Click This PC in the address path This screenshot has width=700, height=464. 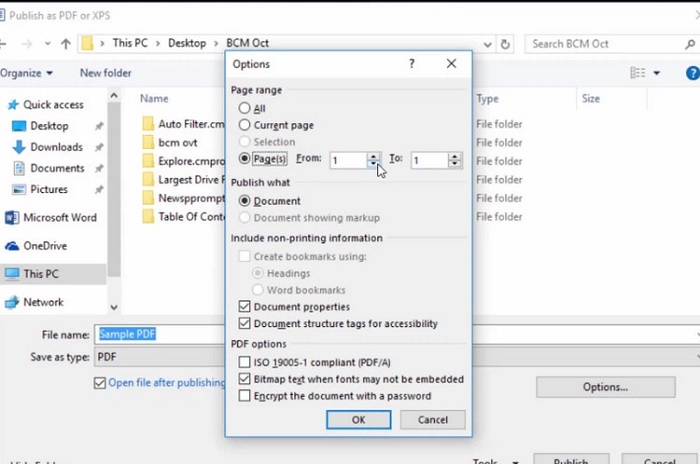coord(130,43)
